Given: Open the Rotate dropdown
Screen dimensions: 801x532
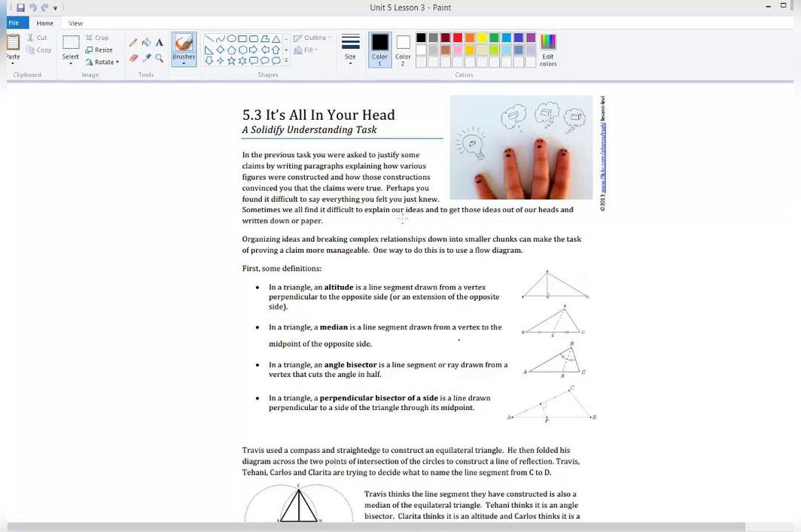Looking at the screenshot, I should click(102, 62).
